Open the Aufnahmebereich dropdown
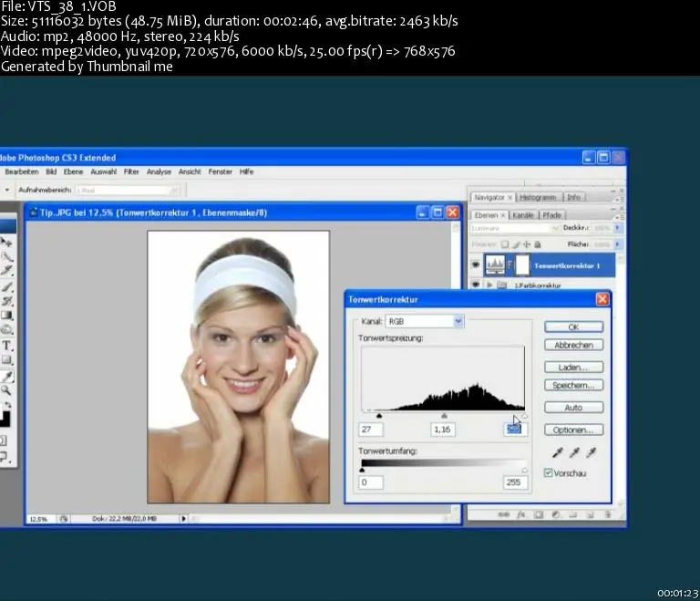 (x=173, y=191)
